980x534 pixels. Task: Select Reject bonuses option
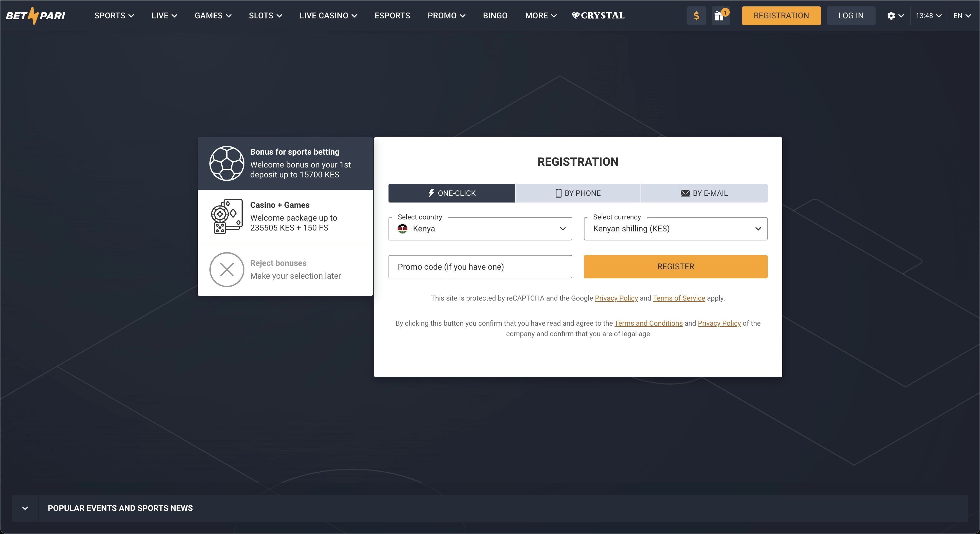pos(285,269)
